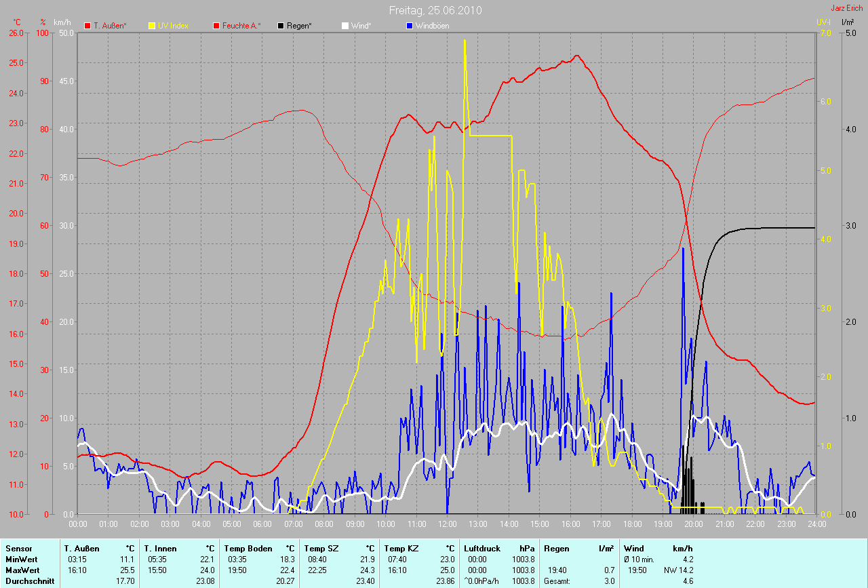The height and width of the screenshot is (588, 868).
Task: Click the rain maximum time '19:40'
Action: (x=557, y=570)
